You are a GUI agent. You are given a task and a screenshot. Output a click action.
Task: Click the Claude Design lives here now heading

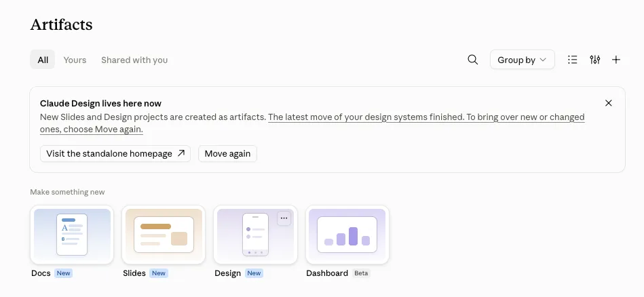pos(100,103)
